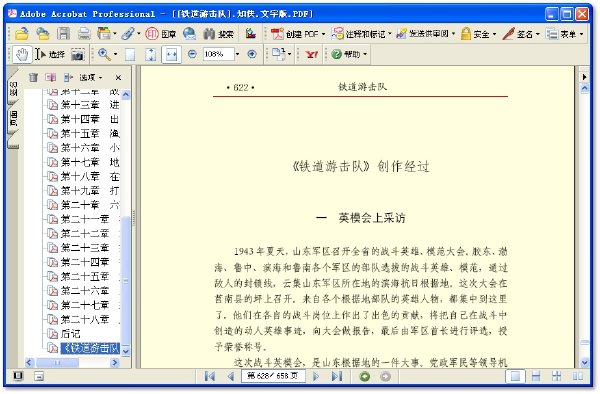Open bookmark 第十八章

pos(83,176)
